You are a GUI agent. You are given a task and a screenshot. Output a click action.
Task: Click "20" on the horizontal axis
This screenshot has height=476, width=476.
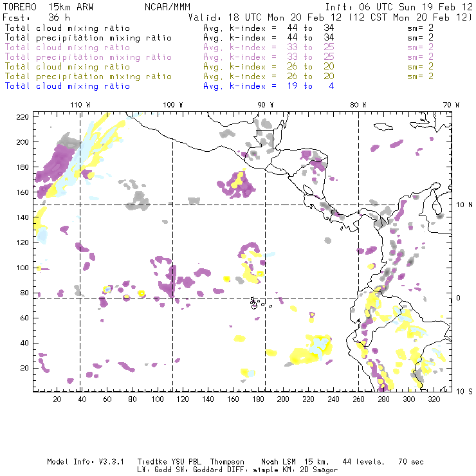pyautogui.click(x=57, y=399)
